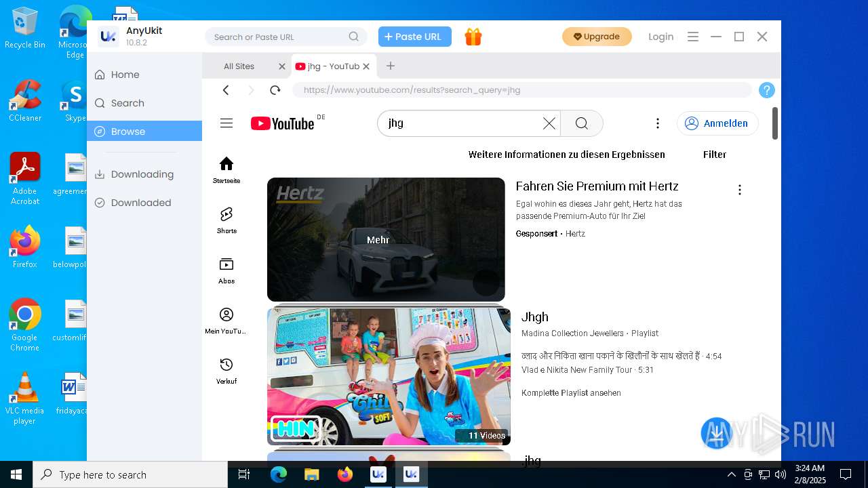The width and height of the screenshot is (868, 488).
Task: Go to Search in AnyUkit sidebar
Action: point(144,103)
